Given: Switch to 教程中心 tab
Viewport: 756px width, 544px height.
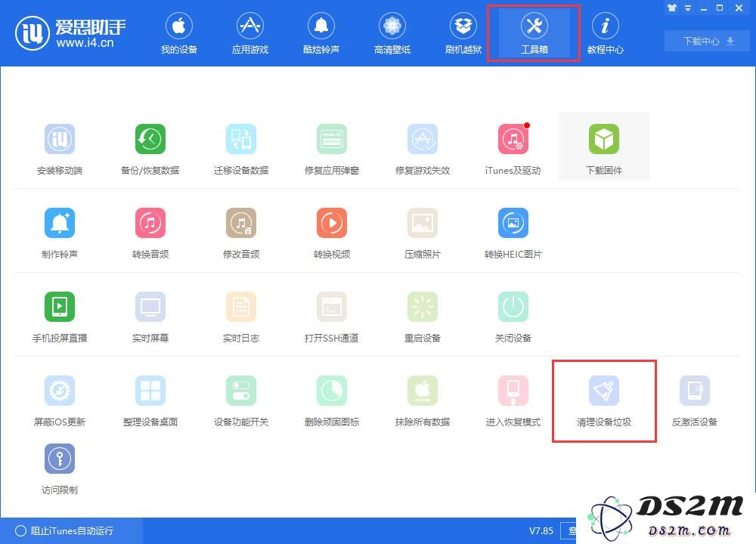Looking at the screenshot, I should (x=605, y=33).
